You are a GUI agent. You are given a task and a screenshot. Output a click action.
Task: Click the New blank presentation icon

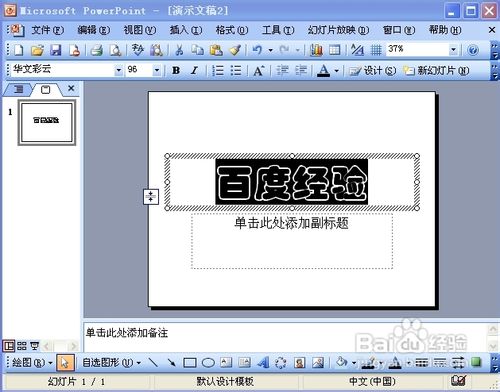click(19, 50)
